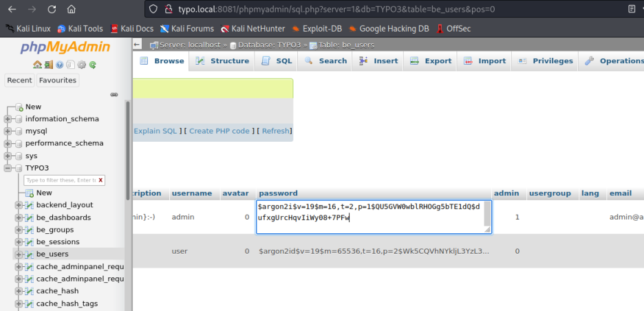Clear the table filter red X

pos(100,180)
